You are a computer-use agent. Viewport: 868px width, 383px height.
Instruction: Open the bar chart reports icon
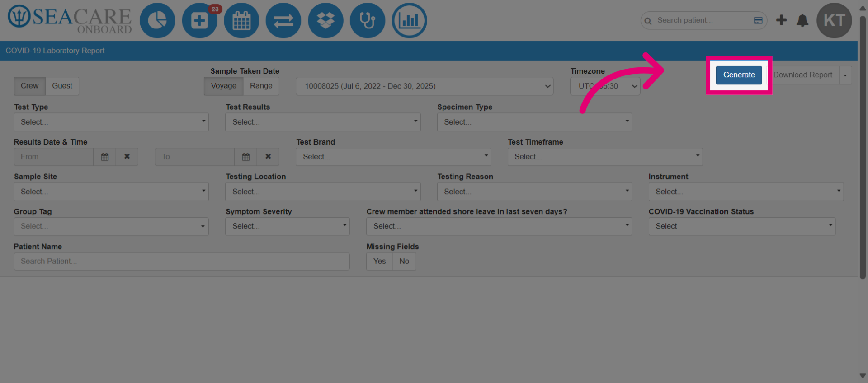point(410,20)
